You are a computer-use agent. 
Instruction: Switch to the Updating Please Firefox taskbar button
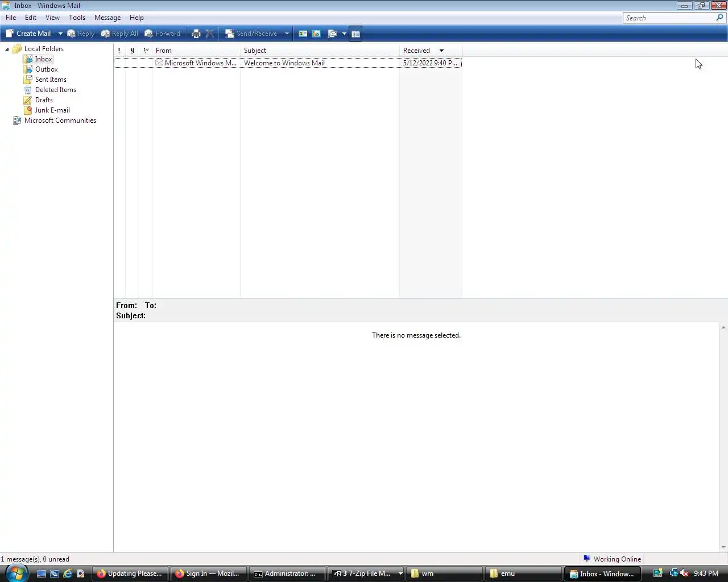pos(131,573)
